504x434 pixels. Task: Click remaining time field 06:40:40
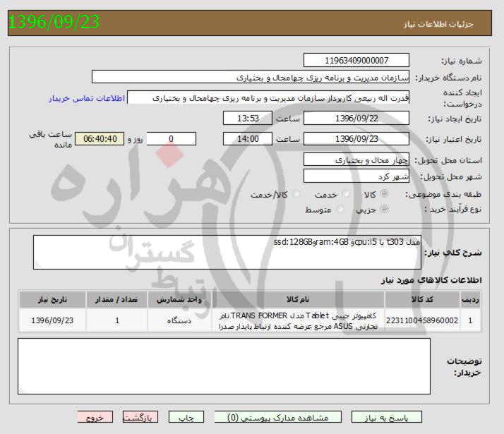tap(100, 139)
